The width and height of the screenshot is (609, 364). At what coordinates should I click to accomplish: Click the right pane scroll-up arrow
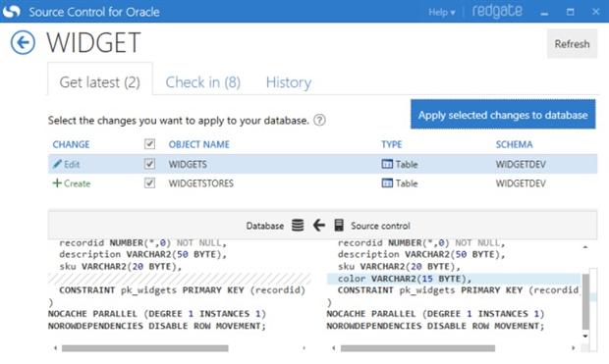pyautogui.click(x=585, y=247)
